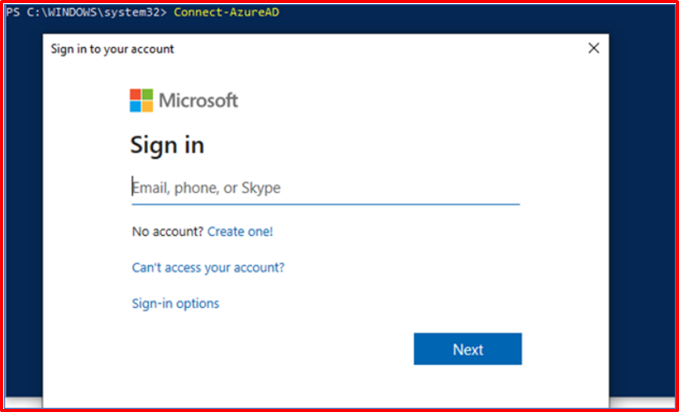
Task: Click the "No account?" label
Action: point(168,232)
